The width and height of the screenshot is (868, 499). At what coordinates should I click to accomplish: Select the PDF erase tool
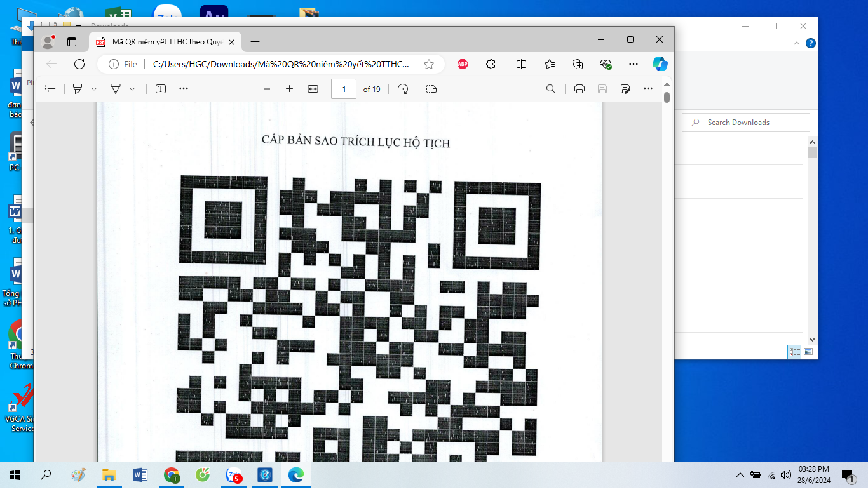[x=116, y=89]
